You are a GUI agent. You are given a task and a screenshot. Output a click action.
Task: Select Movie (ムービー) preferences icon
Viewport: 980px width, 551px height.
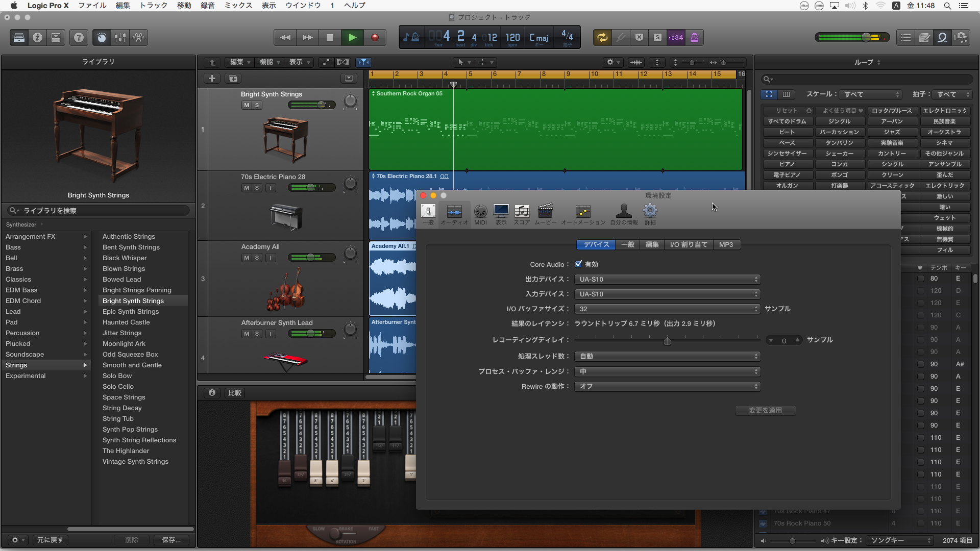click(x=545, y=214)
